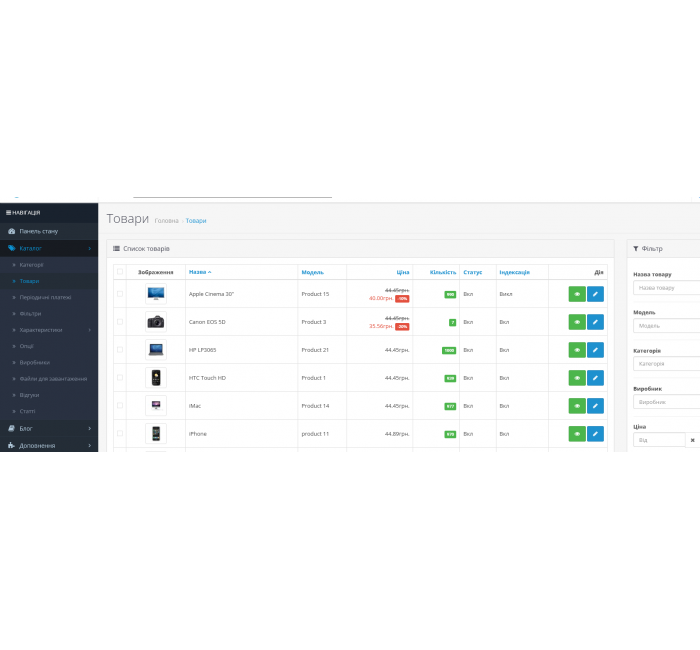The width and height of the screenshot is (700, 650).
Task: View the Canon EOS 5D product
Action: point(577,322)
